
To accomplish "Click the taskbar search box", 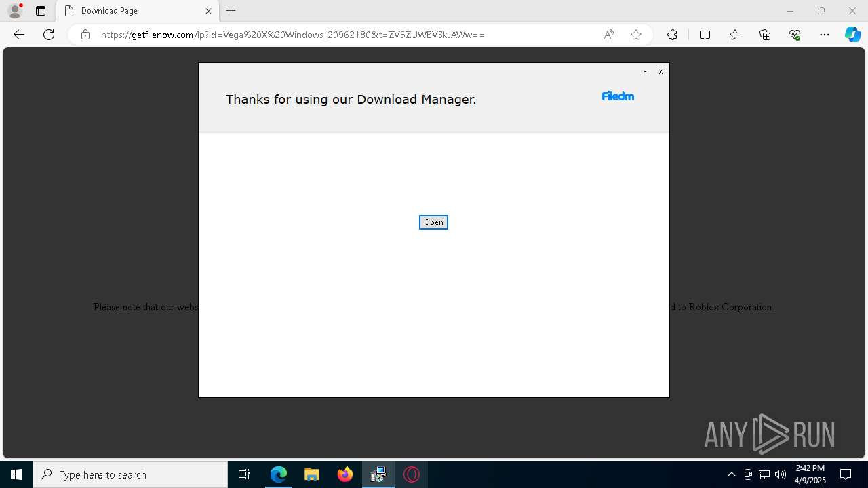I will pyautogui.click(x=130, y=474).
